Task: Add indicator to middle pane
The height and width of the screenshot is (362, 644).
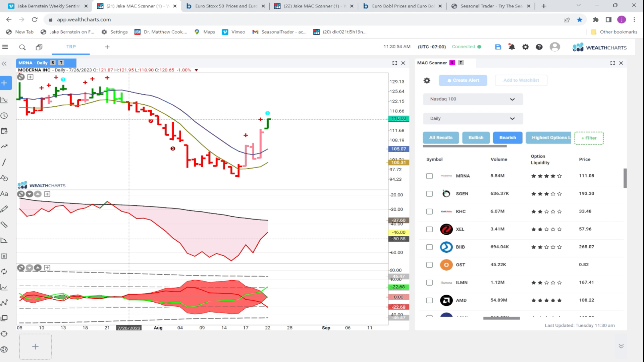Action: tap(47, 194)
